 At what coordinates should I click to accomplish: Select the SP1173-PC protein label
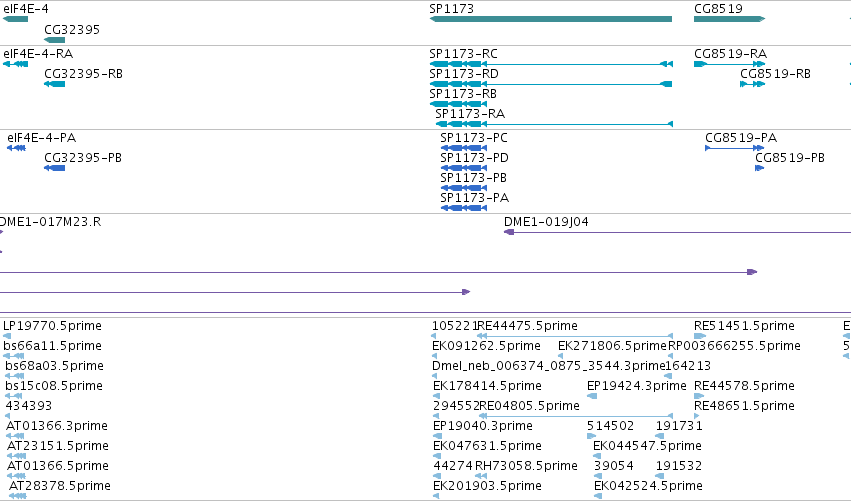click(474, 138)
